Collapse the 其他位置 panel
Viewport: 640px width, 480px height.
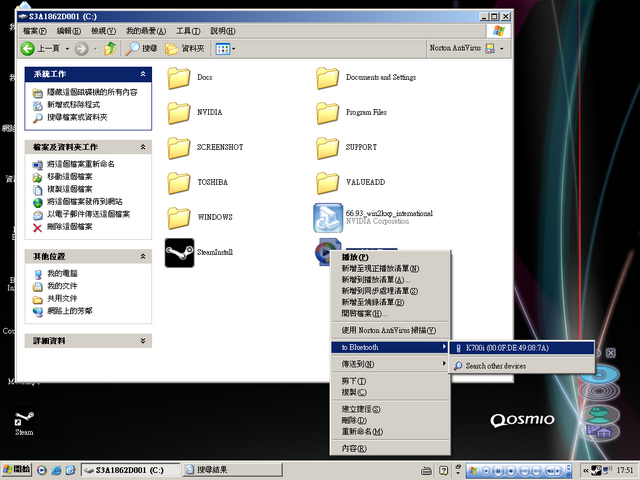(143, 256)
